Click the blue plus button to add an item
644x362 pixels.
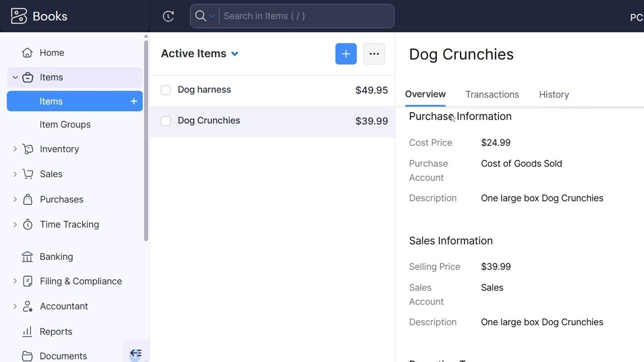click(346, 54)
